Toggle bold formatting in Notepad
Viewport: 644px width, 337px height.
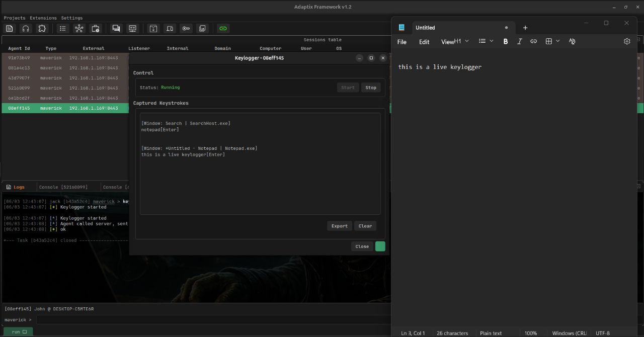(x=506, y=42)
